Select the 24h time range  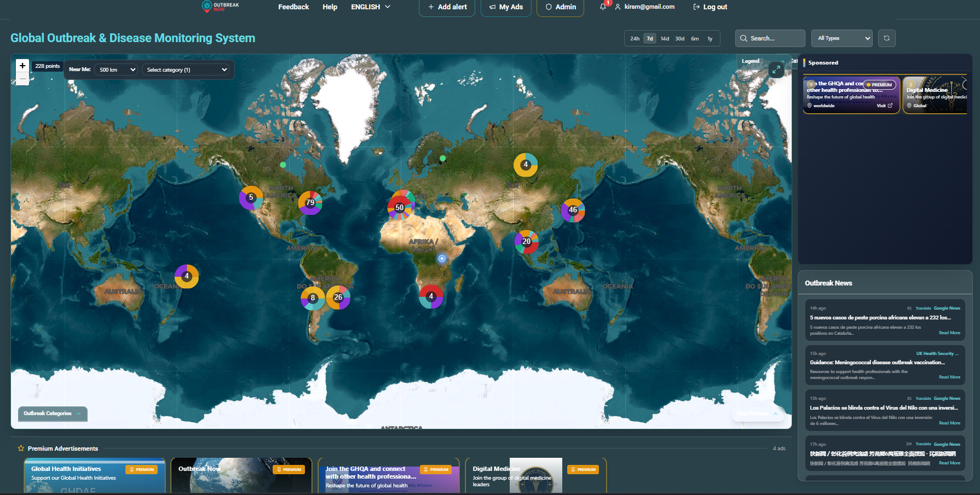point(635,39)
